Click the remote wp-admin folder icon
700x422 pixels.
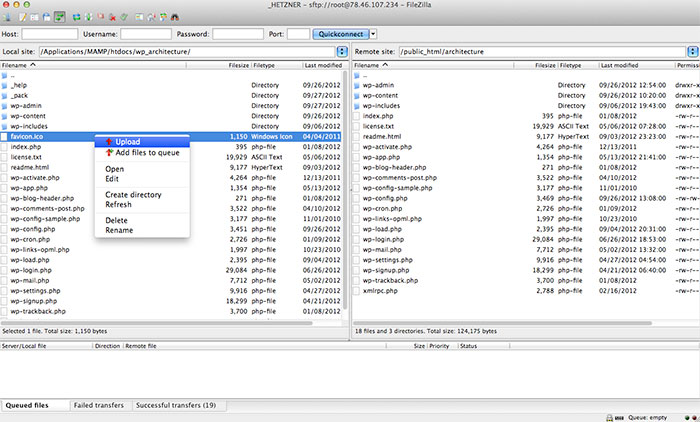coord(357,85)
